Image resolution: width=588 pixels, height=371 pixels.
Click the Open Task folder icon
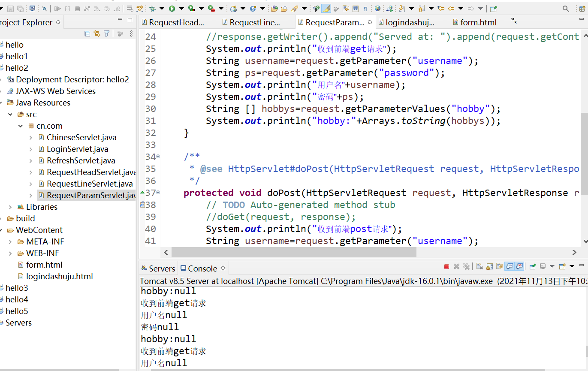click(x=283, y=9)
